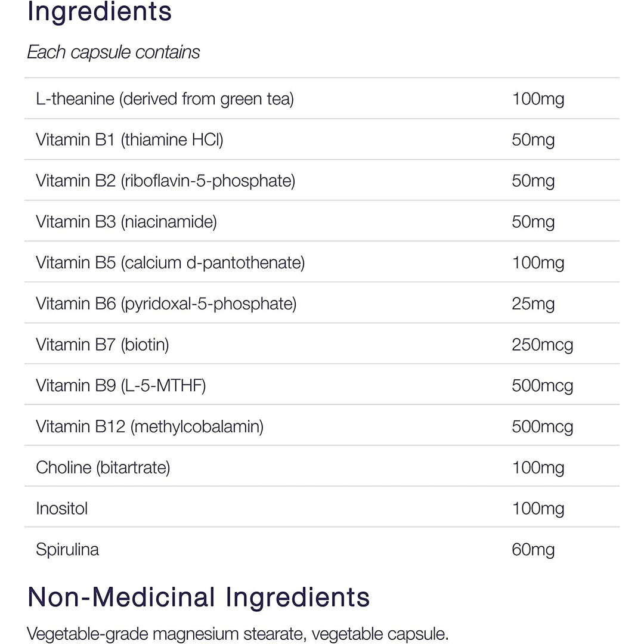Select the Choline (bitartrate) row
Image resolution: width=644 pixels, height=644 pixels.
point(103,467)
